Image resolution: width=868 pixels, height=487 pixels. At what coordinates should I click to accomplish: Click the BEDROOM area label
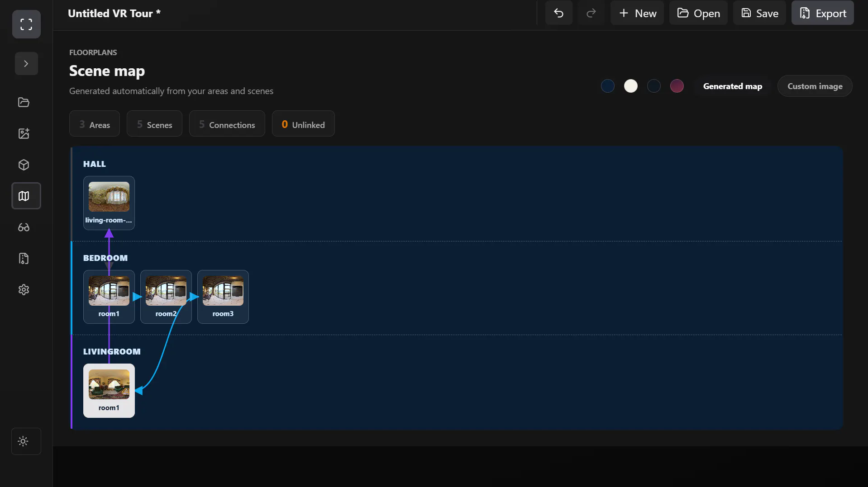coord(105,258)
